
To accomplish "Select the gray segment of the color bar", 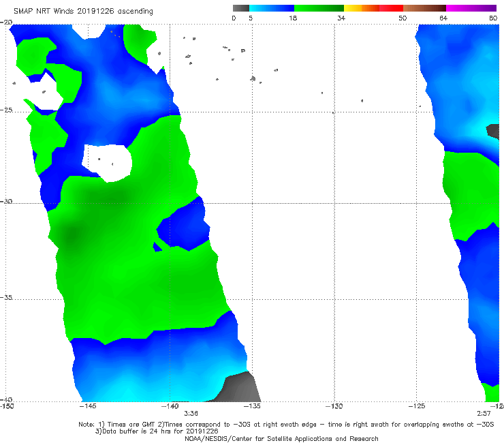I will pyautogui.click(x=240, y=8).
